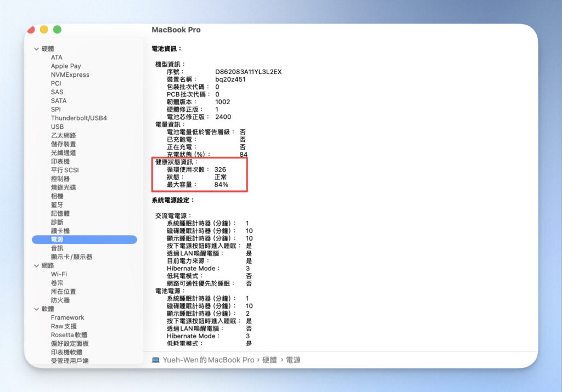This screenshot has height=392, width=562.
Task: Click the 電池資訊 heading
Action: (167, 49)
